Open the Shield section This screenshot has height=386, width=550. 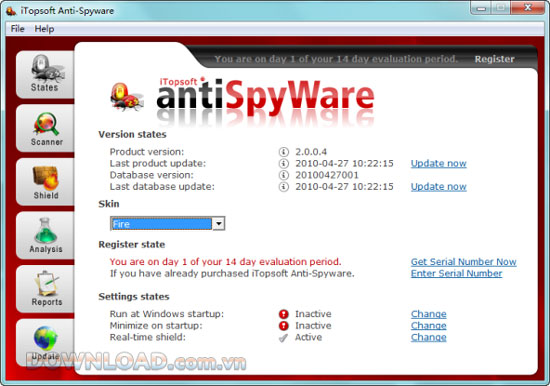coord(45,182)
